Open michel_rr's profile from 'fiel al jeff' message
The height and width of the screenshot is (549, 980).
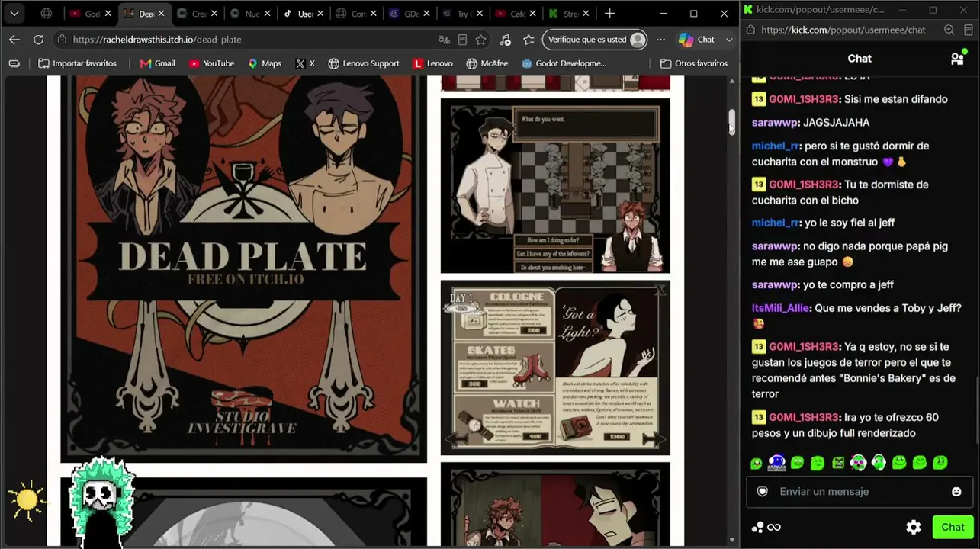[x=775, y=223]
